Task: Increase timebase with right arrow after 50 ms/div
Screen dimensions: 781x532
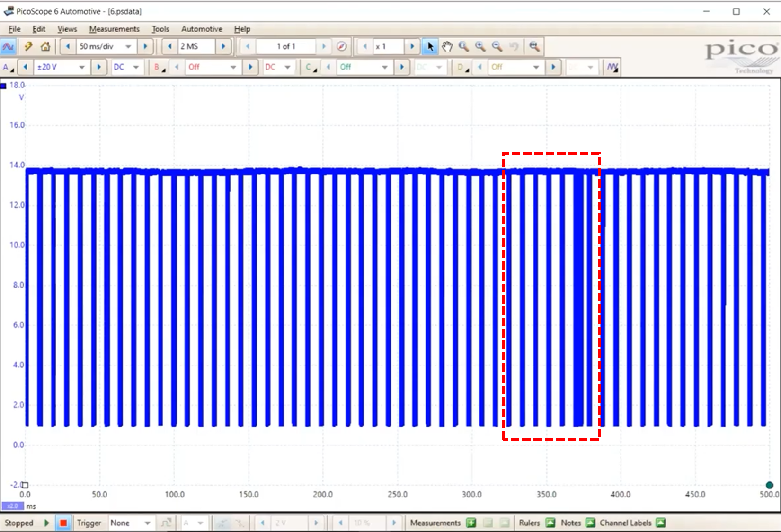Action: point(145,46)
